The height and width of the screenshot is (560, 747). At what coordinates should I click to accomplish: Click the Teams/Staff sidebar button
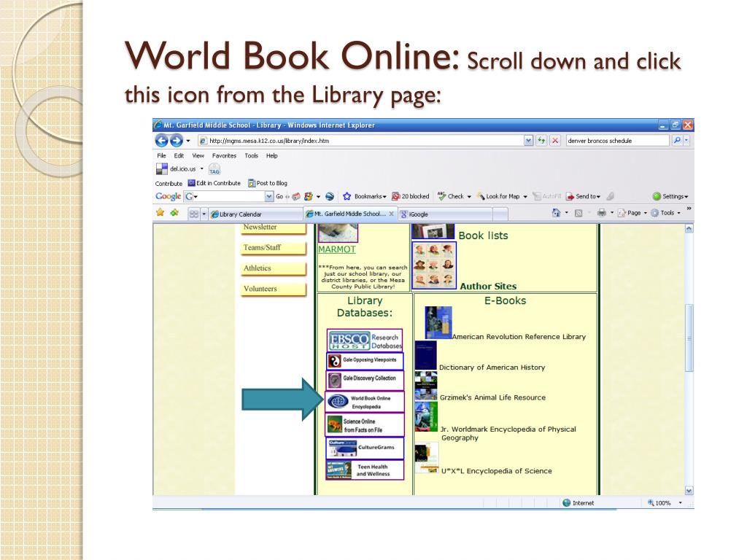coord(274,248)
